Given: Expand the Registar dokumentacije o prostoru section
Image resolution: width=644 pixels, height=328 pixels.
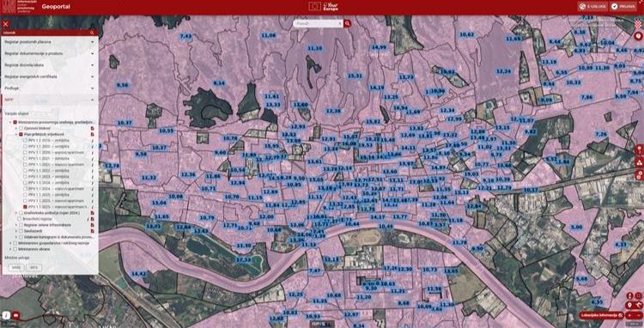Looking at the screenshot, I should 49,53.
